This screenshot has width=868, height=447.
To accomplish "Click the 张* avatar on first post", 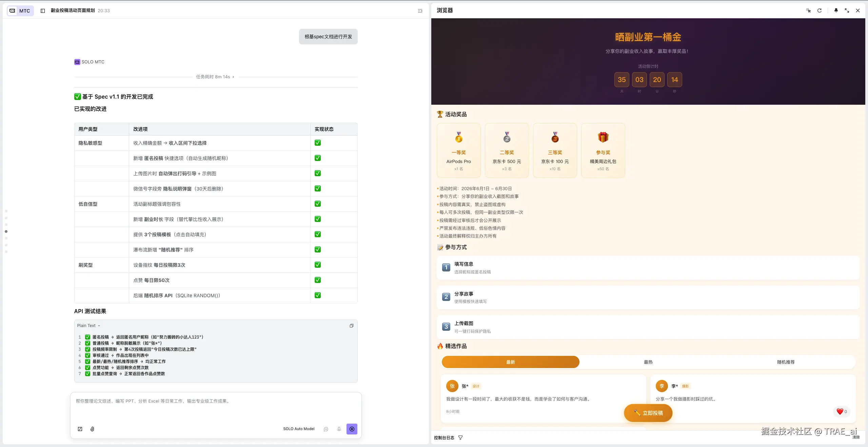I will click(x=452, y=386).
